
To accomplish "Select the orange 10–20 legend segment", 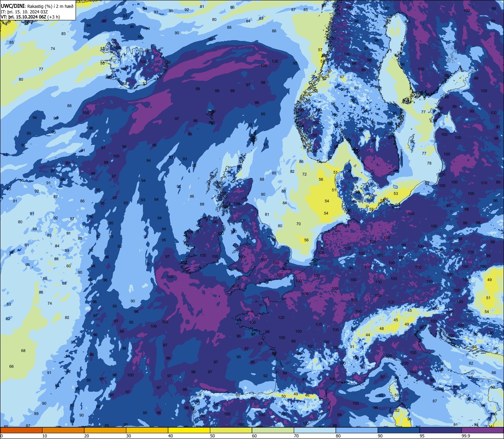I will (63, 430).
